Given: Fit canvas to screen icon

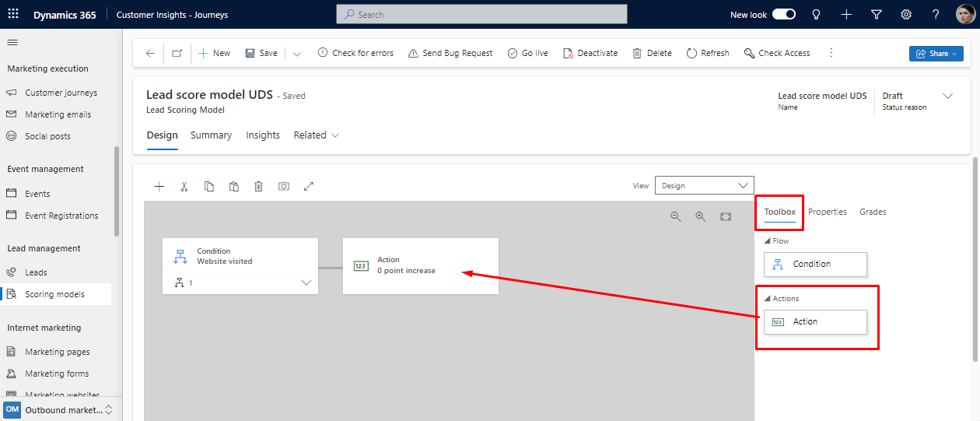Looking at the screenshot, I should tap(726, 217).
